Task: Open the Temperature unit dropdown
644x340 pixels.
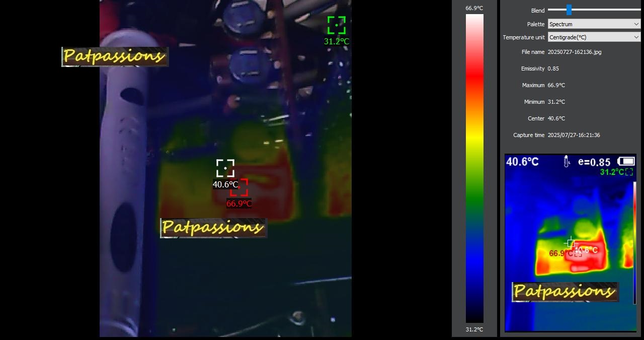Action: (x=593, y=37)
